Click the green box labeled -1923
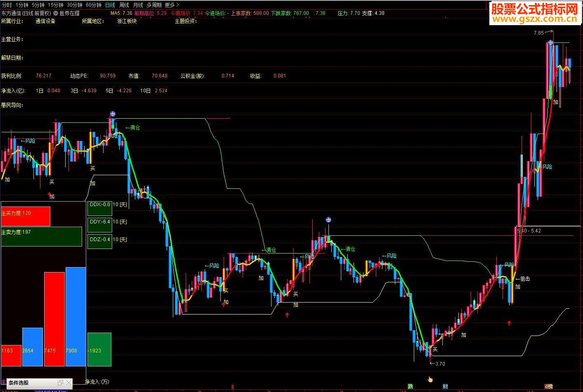This screenshot has height=392, width=583. [99, 349]
